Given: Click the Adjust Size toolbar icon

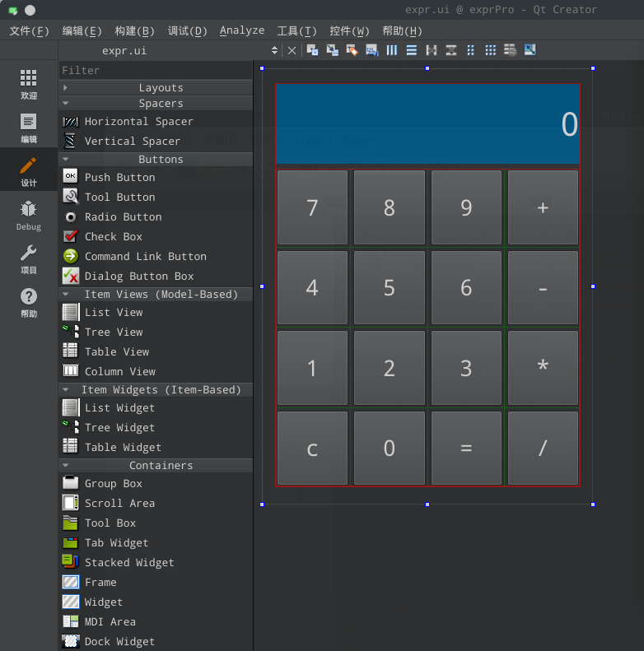Looking at the screenshot, I should point(530,50).
